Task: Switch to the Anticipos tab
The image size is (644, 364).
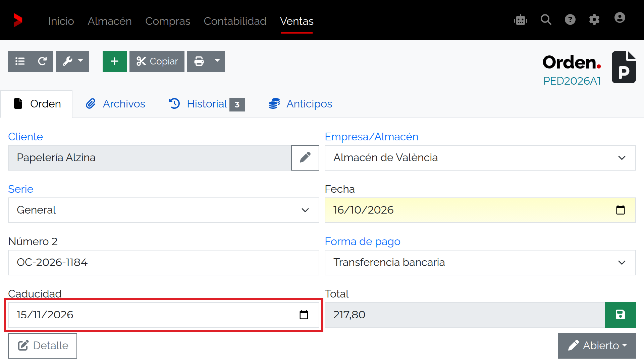Action: click(300, 104)
